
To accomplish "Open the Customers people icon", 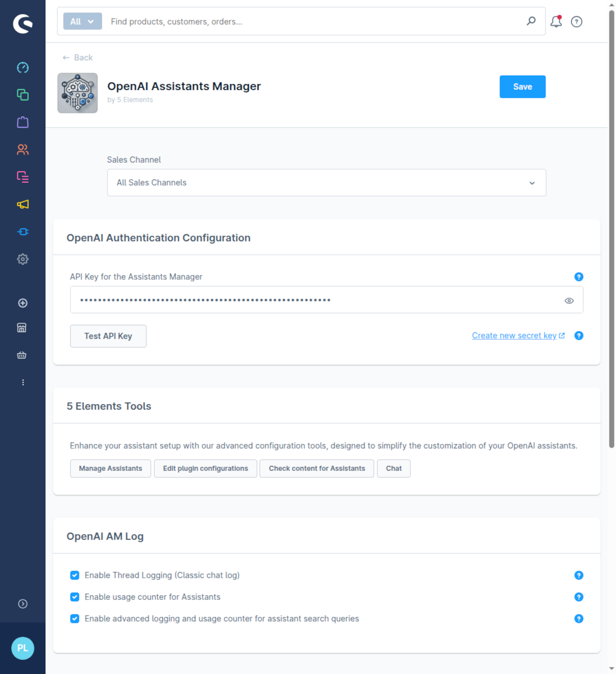I will click(23, 149).
